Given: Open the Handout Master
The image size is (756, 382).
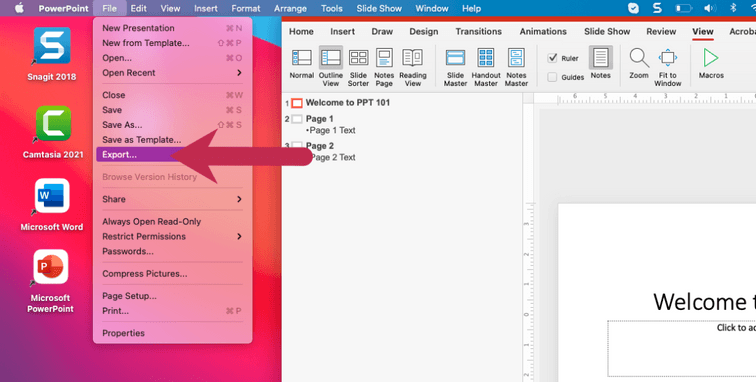Looking at the screenshot, I should [486, 67].
